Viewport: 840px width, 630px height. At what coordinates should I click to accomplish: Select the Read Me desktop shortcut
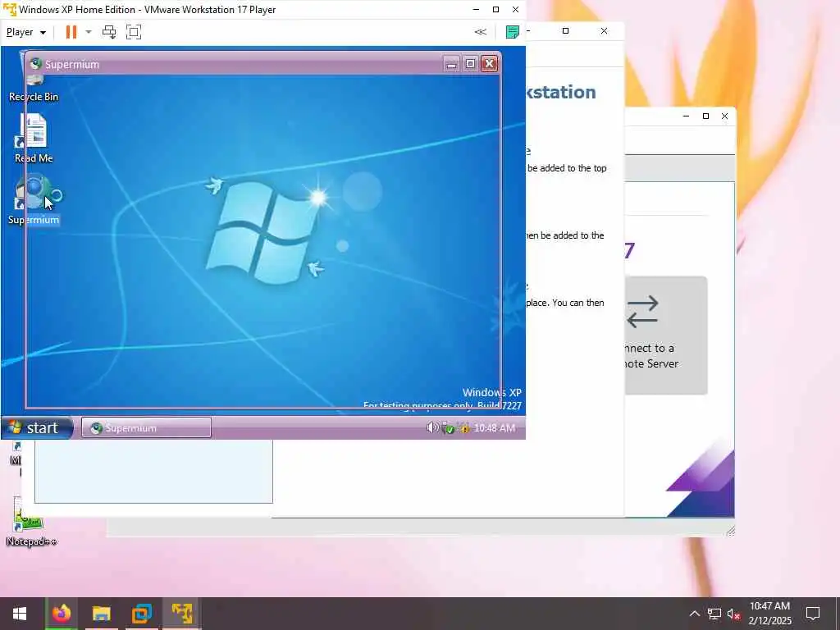click(33, 138)
